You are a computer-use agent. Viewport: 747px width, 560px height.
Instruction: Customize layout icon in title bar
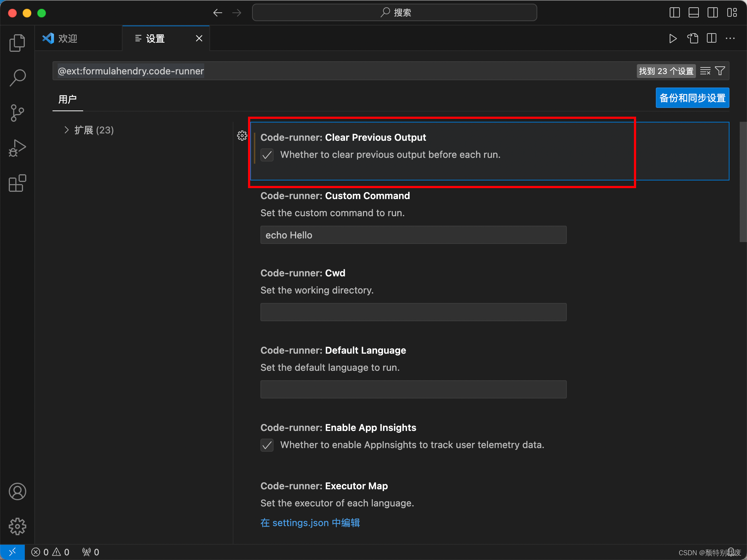click(x=732, y=13)
